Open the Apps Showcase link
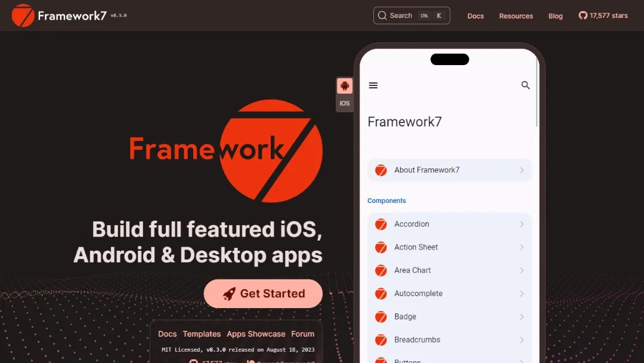Screen dimensions: 644x363 [x=256, y=334]
